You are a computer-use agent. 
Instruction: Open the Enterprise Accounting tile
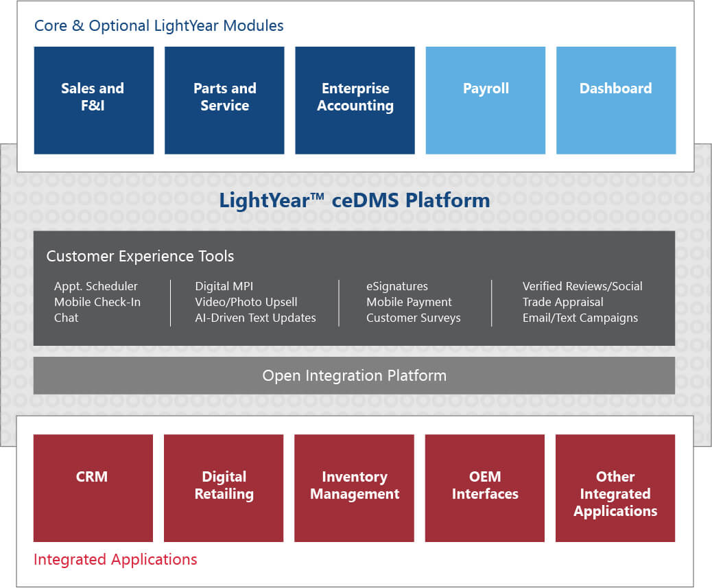pos(355,100)
